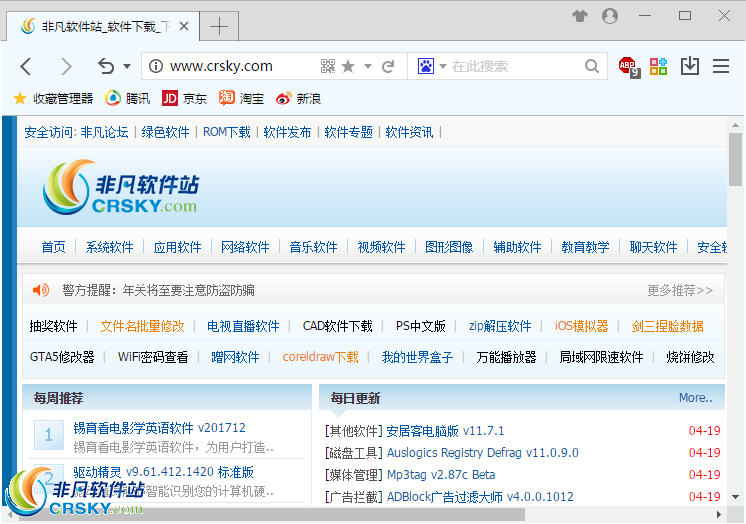Go forward with the forward arrow

[66, 67]
